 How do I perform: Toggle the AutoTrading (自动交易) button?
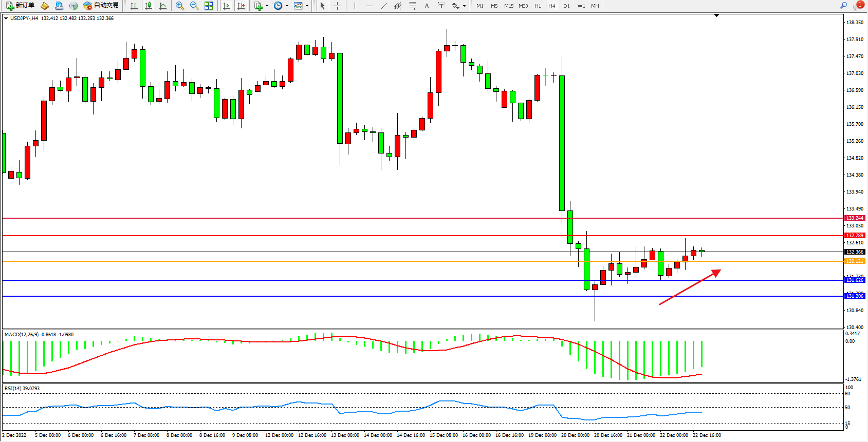101,6
